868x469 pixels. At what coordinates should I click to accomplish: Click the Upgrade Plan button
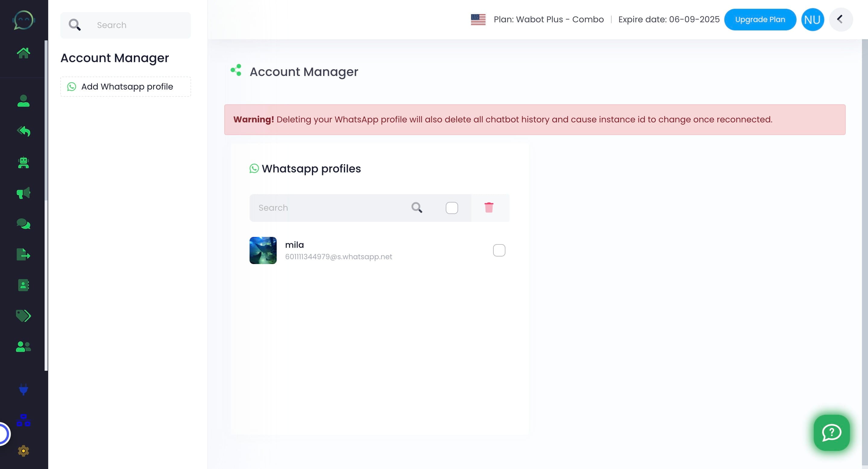pos(760,20)
